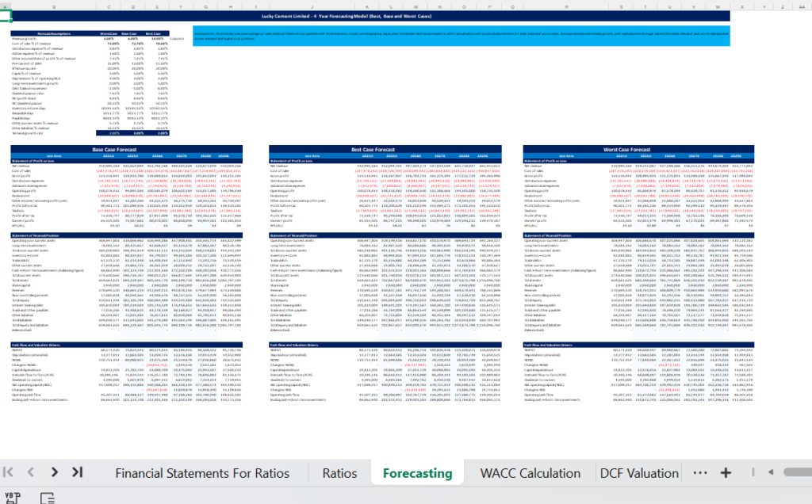Show more sheets via the ellipsis button

point(699,472)
